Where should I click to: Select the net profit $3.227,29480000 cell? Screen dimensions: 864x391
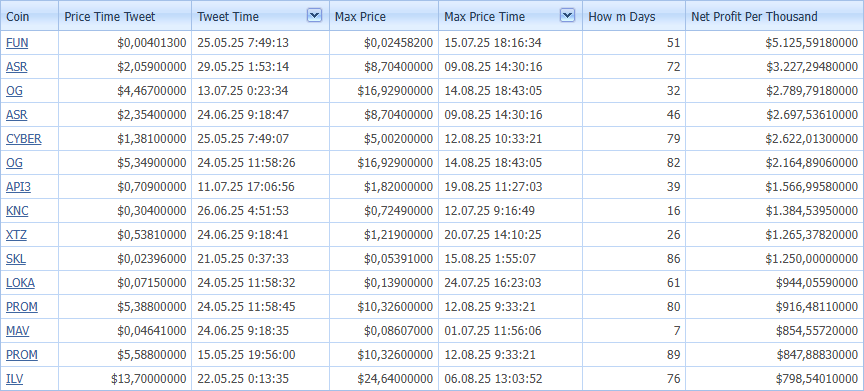click(x=775, y=67)
